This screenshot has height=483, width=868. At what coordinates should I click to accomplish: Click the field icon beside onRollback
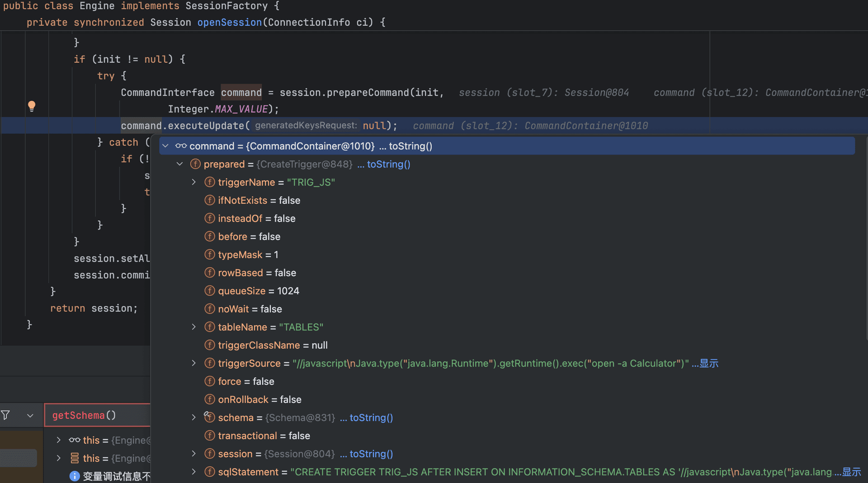(x=210, y=399)
